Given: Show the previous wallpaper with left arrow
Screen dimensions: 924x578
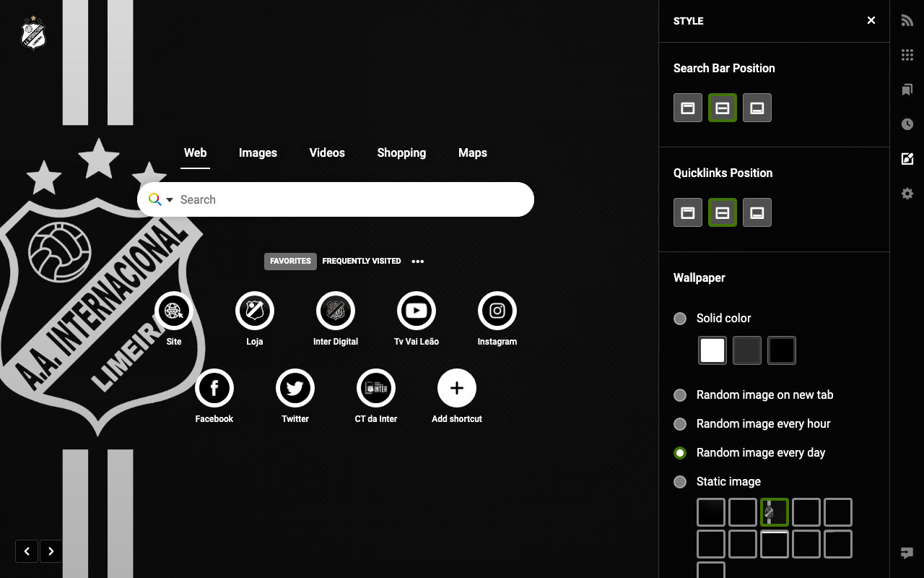Looking at the screenshot, I should tap(27, 551).
